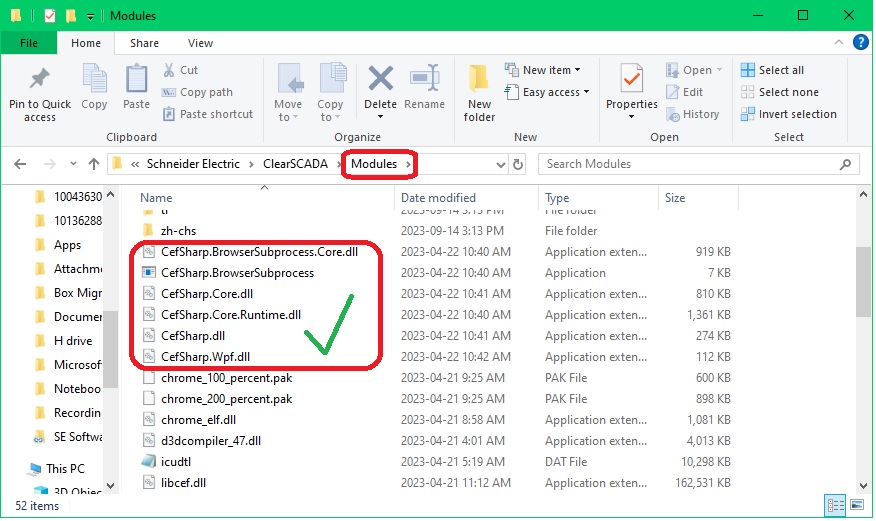Open the New item dropdown

[543, 70]
